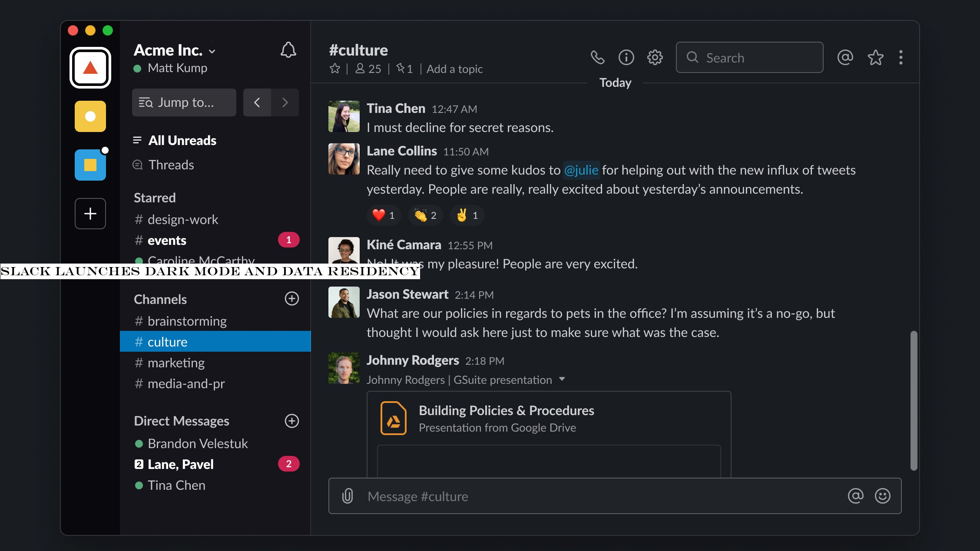
Task: Start a new direct message plus icon
Action: click(x=292, y=421)
